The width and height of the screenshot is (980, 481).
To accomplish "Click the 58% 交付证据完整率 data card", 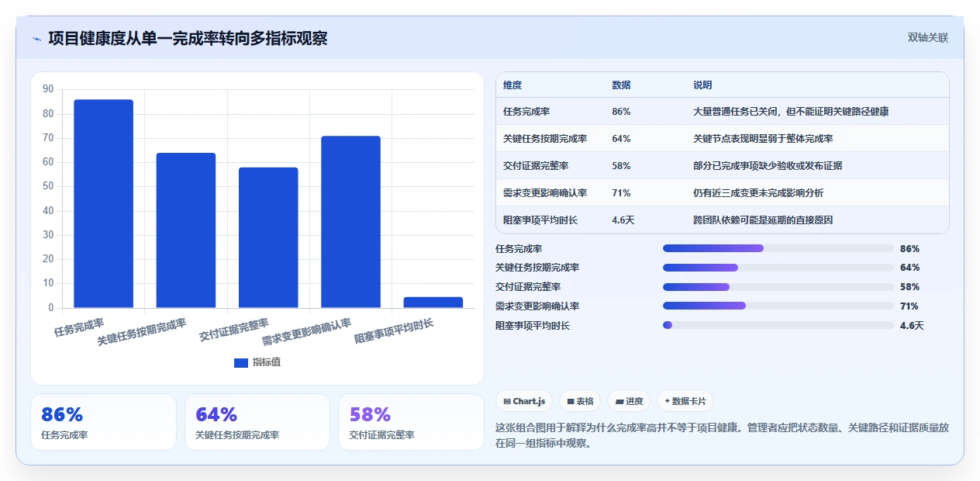I will point(411,422).
